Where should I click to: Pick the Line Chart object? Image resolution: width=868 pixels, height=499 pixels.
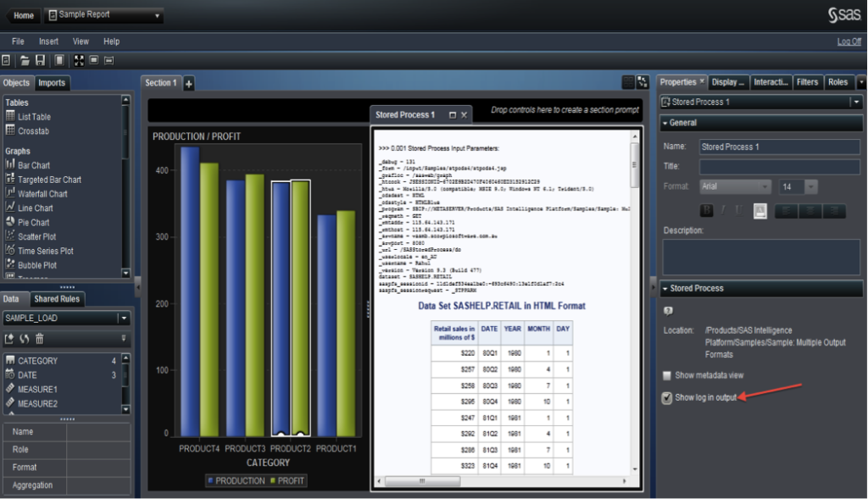(x=36, y=208)
